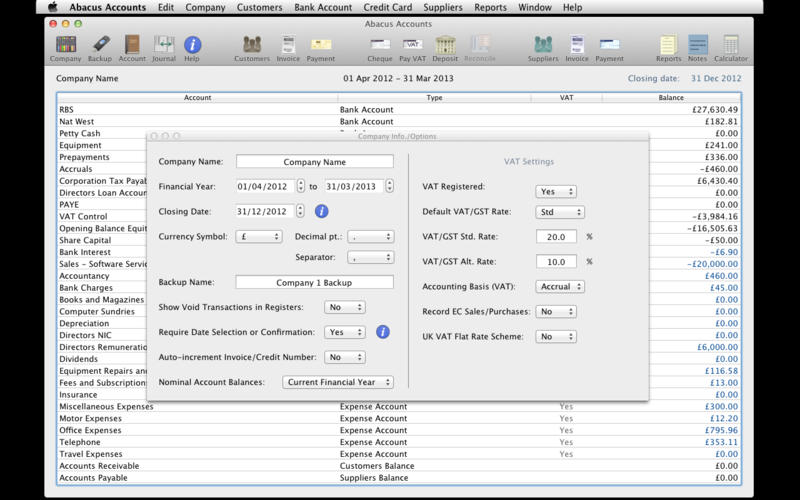Click the Closing Date stepper arrows
Screen dimensions: 800x500
tap(300, 211)
